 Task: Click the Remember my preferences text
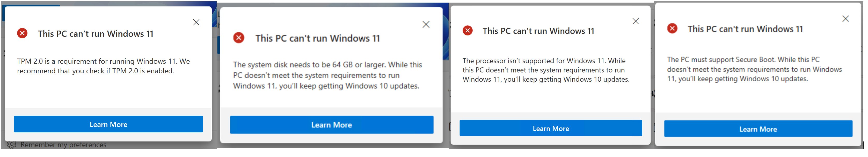tap(63, 145)
